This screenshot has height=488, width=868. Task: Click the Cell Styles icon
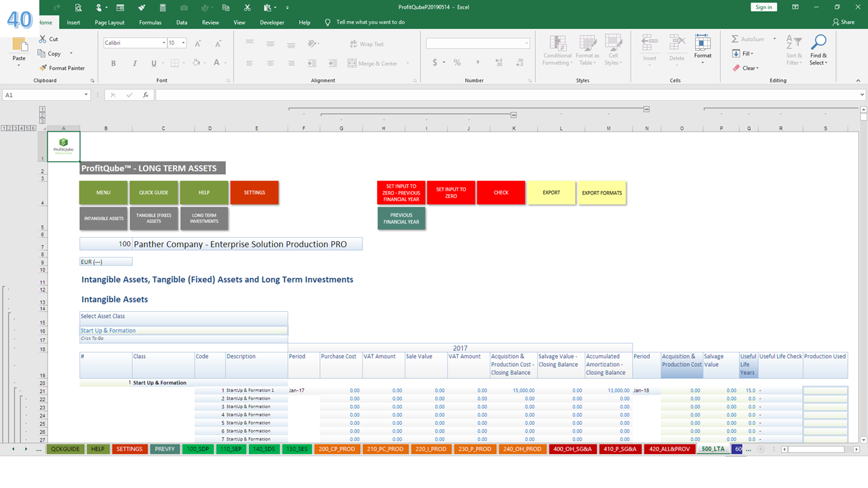[613, 43]
